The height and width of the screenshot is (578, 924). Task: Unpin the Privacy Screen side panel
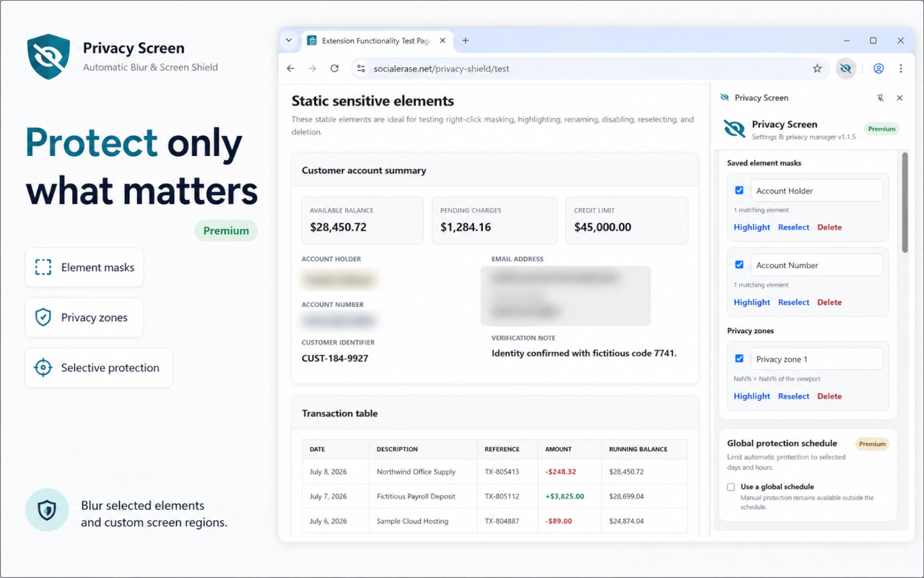(x=880, y=98)
